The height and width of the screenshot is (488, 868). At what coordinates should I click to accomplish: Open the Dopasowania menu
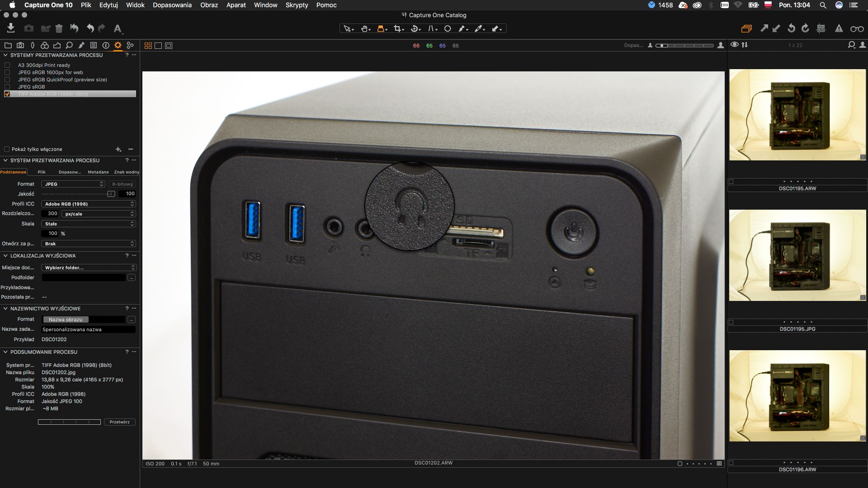click(x=172, y=5)
